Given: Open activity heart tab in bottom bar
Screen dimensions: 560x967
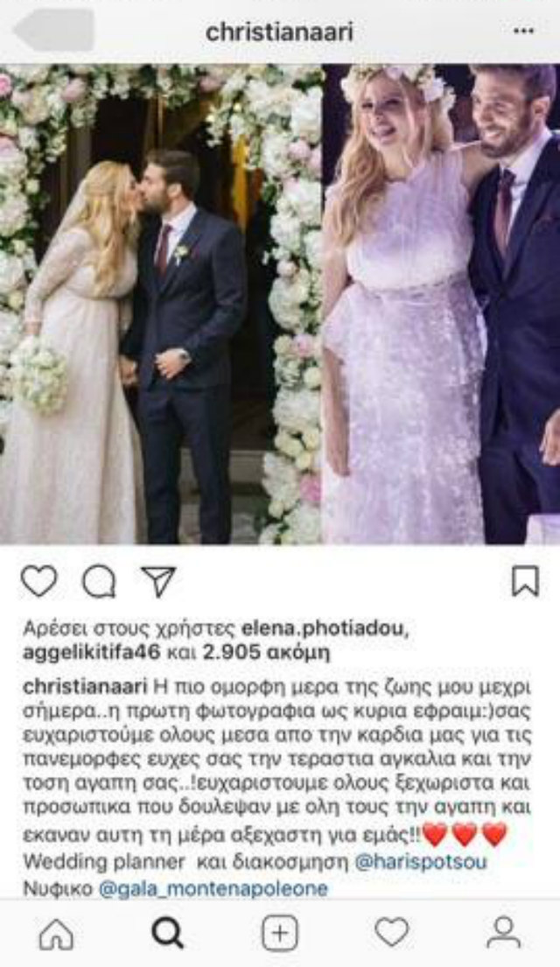Looking at the screenshot, I should click(392, 932).
